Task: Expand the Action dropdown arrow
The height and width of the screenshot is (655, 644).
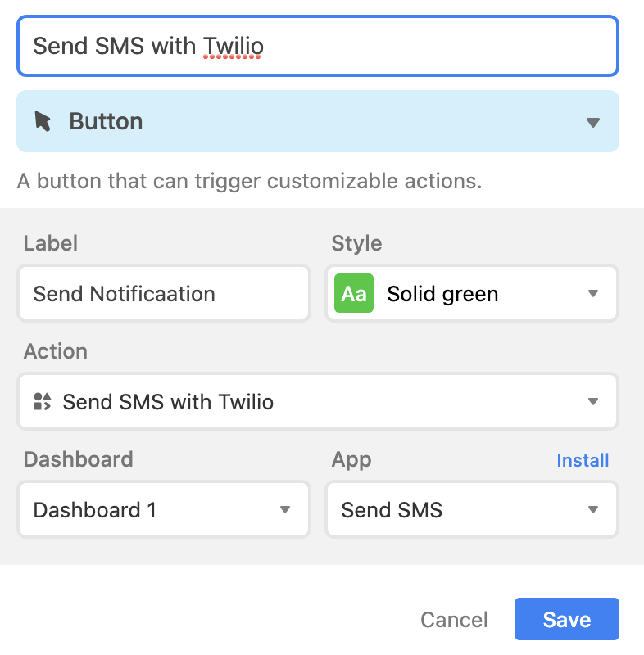Action: pyautogui.click(x=593, y=401)
